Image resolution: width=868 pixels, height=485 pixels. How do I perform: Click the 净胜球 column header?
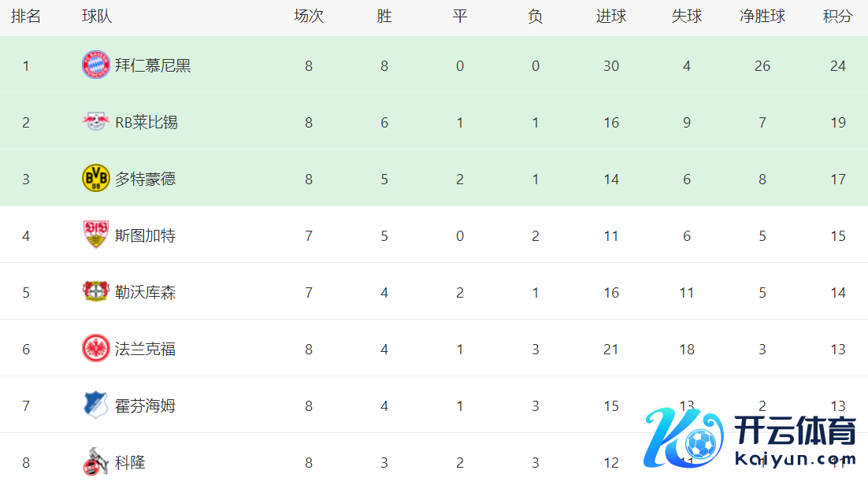pos(762,17)
